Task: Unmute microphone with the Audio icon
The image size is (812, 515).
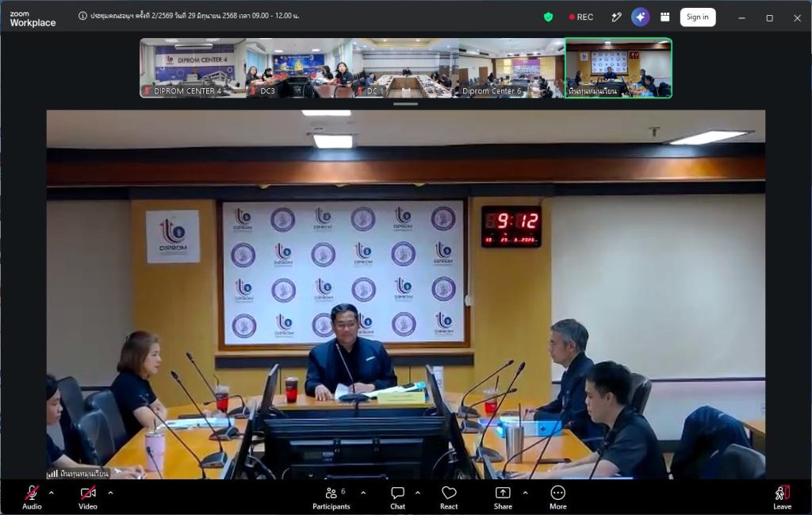Action: click(x=32, y=498)
